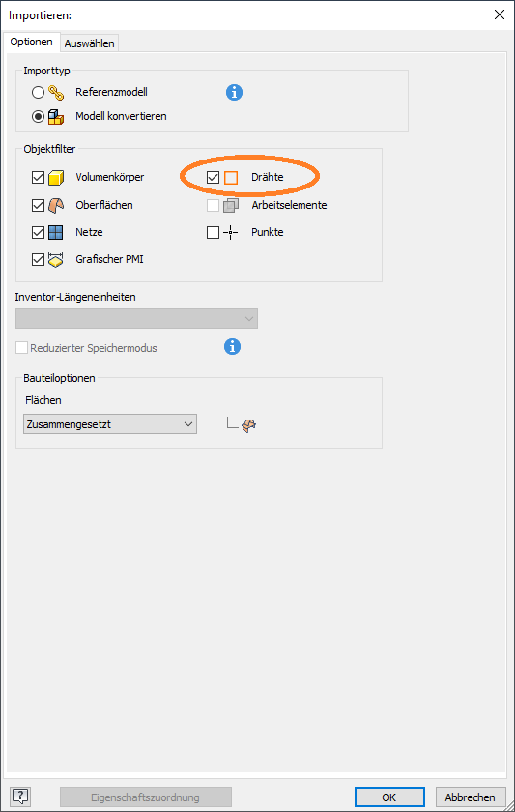Click the info icon next to Referenzmodell
Viewport: 515px width, 812px height.
pos(234,93)
